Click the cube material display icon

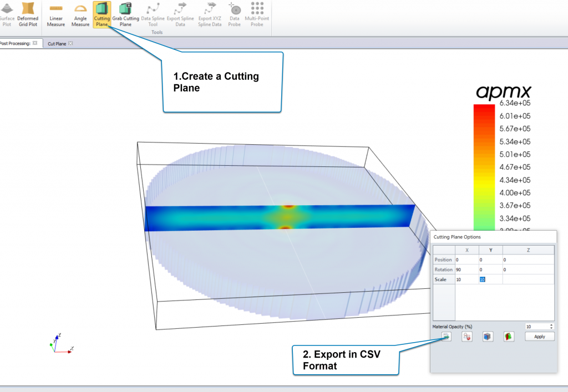(x=487, y=337)
